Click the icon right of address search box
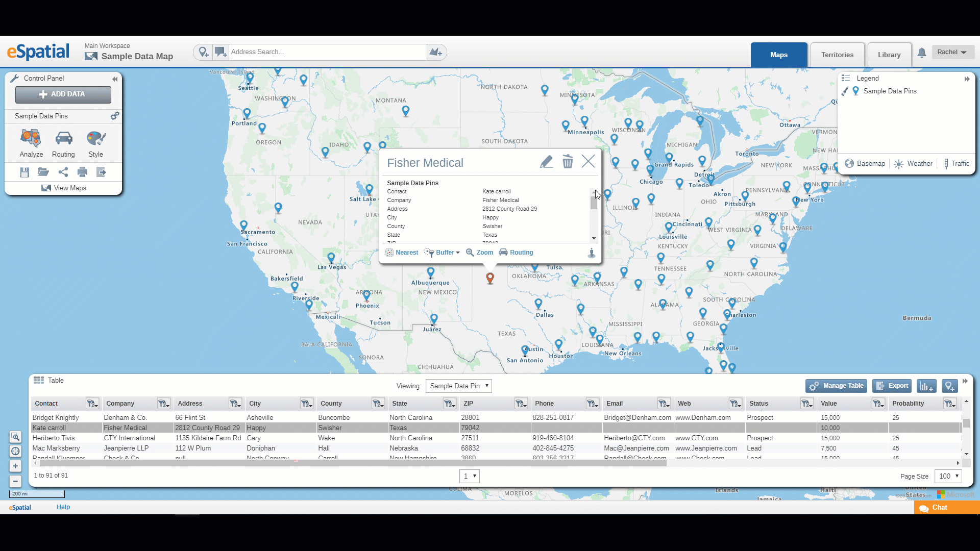Screen dimensions: 980x551 [x=436, y=52]
